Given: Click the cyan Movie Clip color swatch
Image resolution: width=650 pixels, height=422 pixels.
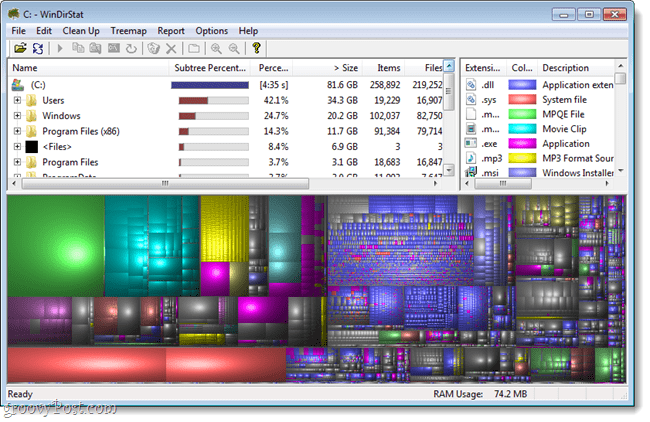Looking at the screenshot, I should tap(522, 129).
